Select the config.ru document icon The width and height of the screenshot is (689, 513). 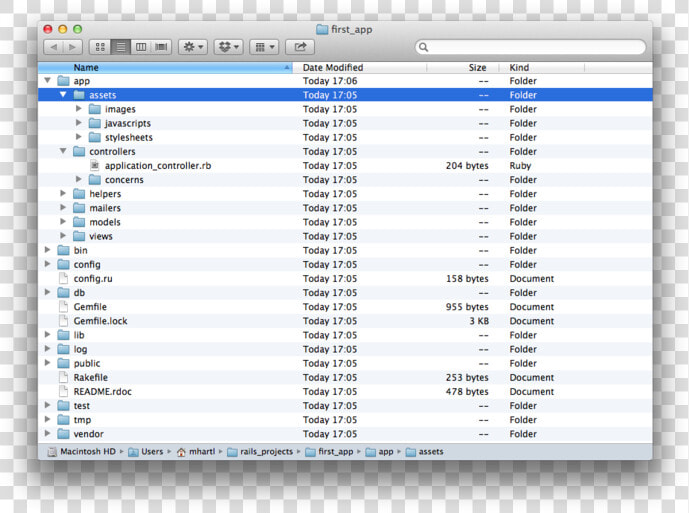[64, 278]
